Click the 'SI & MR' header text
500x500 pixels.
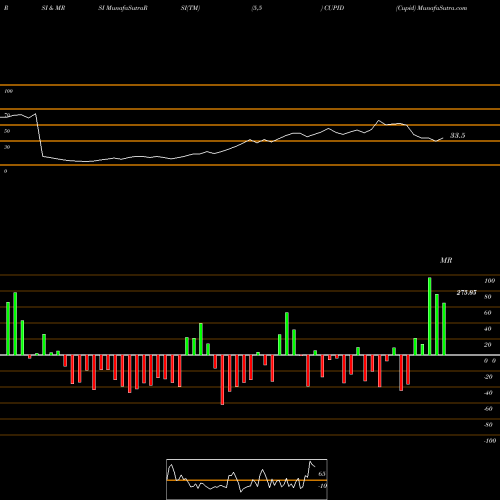pos(53,8)
